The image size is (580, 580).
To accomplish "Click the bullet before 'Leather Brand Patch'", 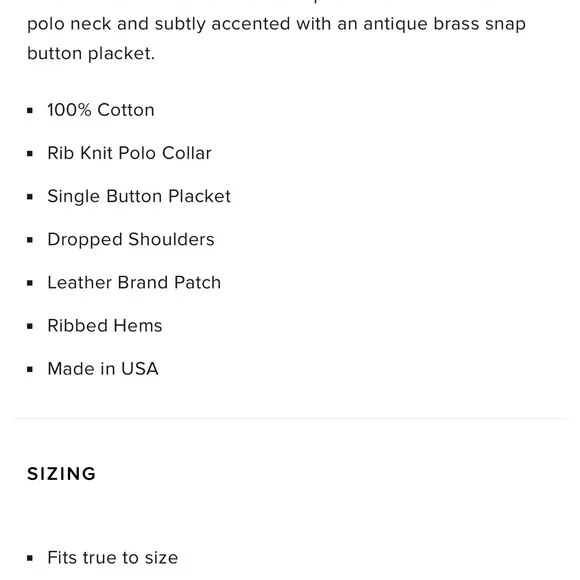I will click(30, 283).
